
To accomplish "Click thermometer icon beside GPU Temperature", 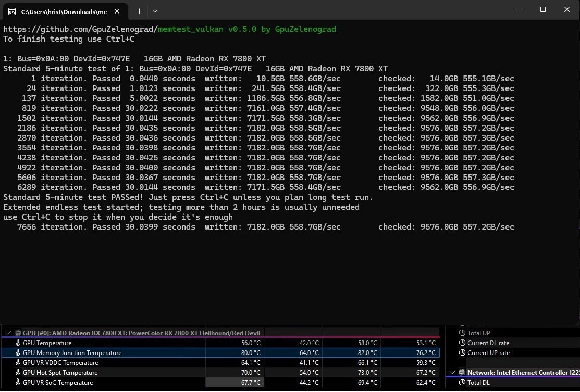I will click(x=17, y=343).
